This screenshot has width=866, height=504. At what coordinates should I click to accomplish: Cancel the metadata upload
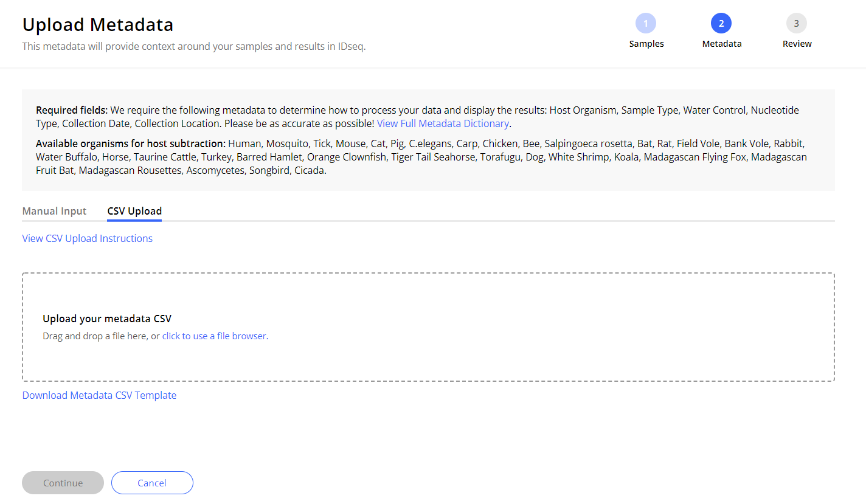coord(152,483)
